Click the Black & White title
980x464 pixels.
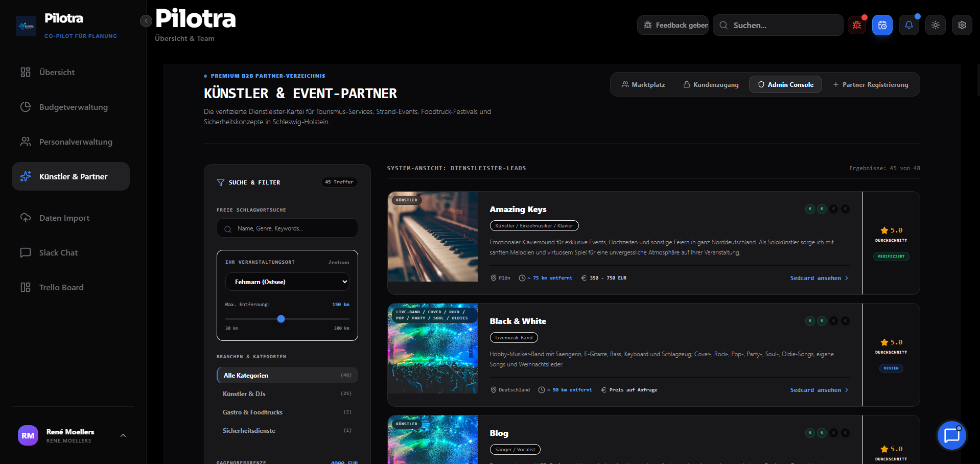pyautogui.click(x=518, y=321)
